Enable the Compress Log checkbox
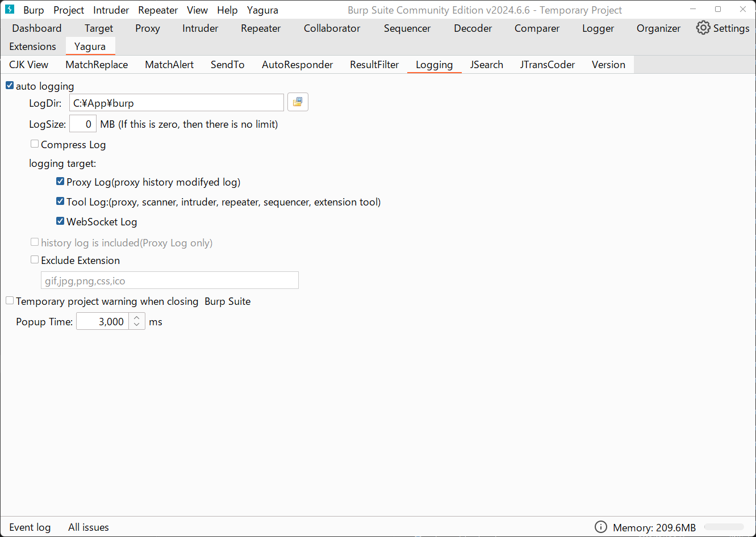 coord(35,144)
